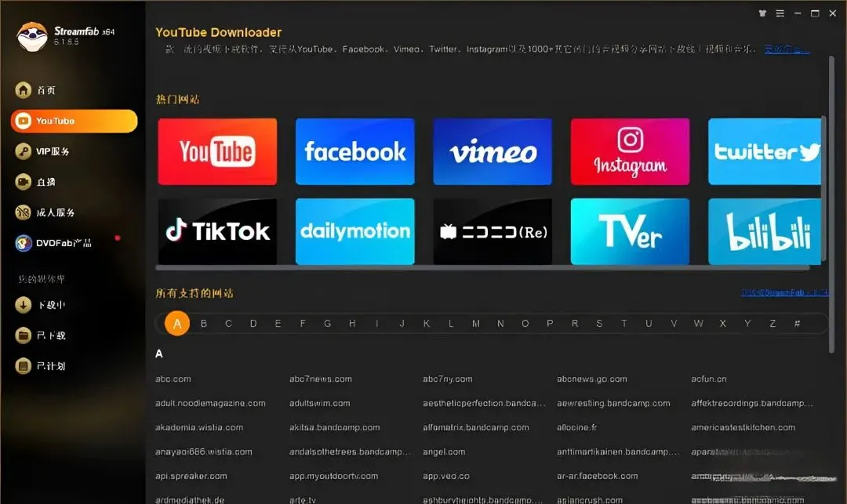Open the VIP services section
This screenshot has width=847, height=504.
pos(42,151)
